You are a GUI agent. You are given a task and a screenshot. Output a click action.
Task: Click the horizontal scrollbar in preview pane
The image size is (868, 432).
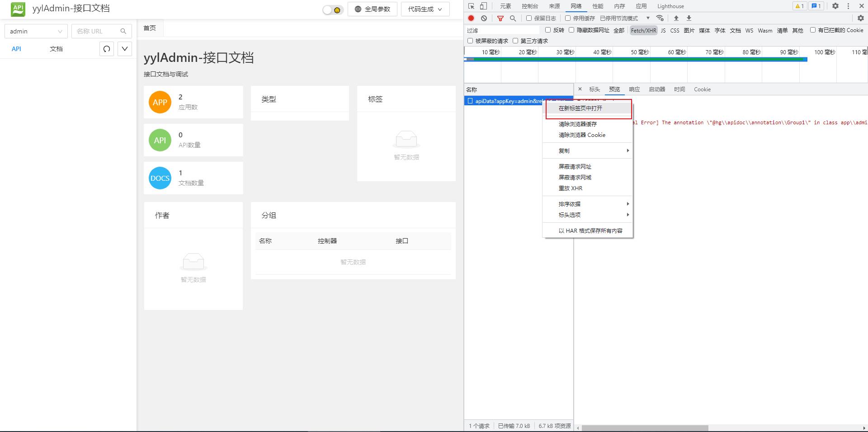[x=645, y=428]
